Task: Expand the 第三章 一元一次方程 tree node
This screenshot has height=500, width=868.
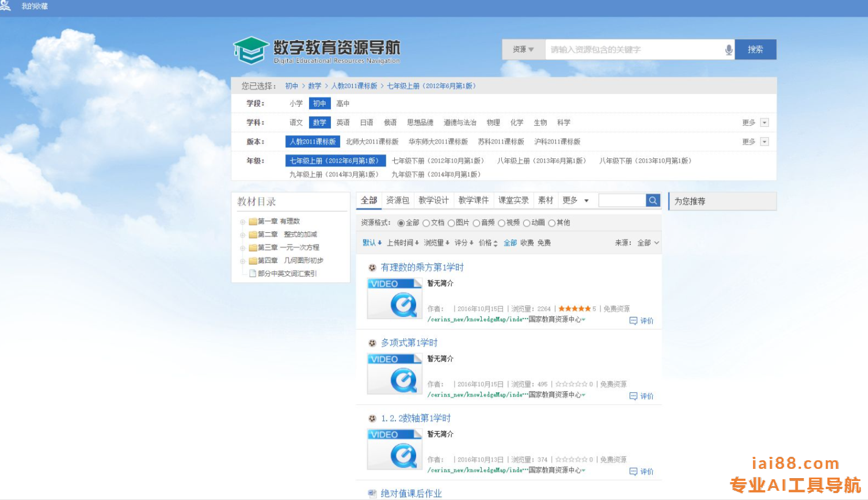Action: click(242, 248)
